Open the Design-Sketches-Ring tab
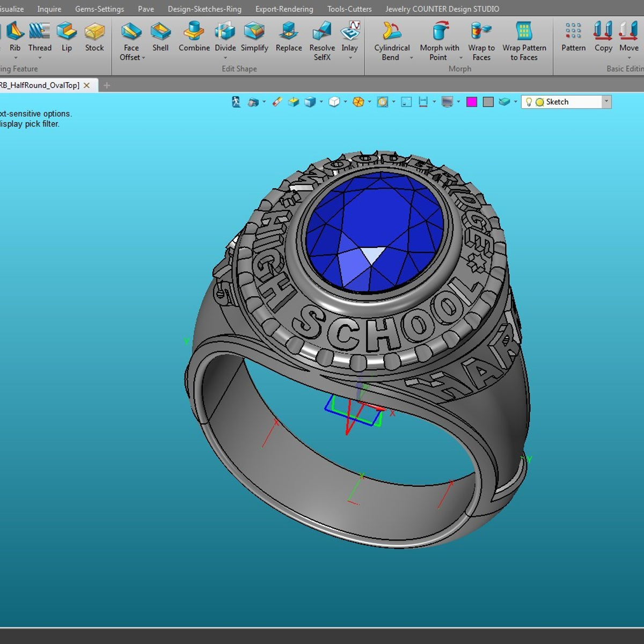The image size is (644, 644). (204, 9)
